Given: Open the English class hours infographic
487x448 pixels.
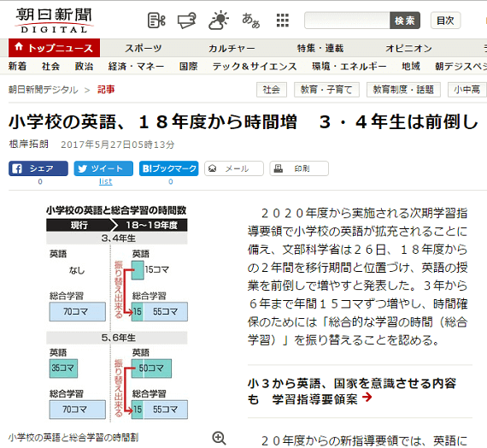Looking at the screenshot, I should click(117, 314).
